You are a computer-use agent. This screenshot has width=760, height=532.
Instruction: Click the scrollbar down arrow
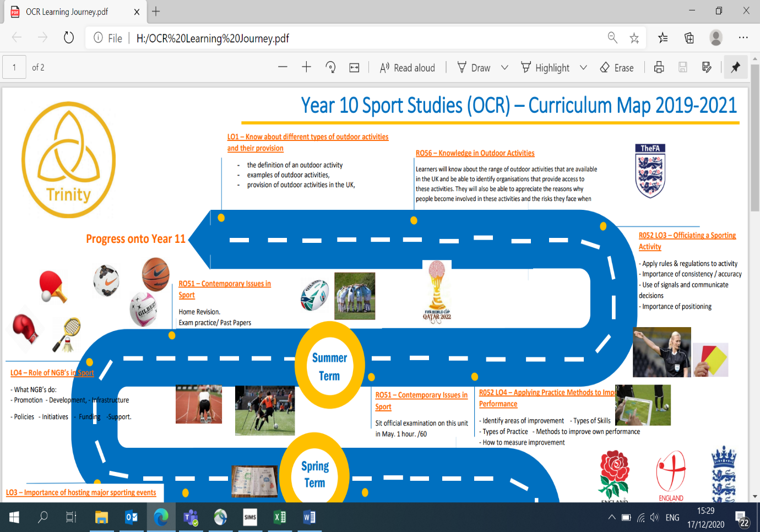(755, 496)
